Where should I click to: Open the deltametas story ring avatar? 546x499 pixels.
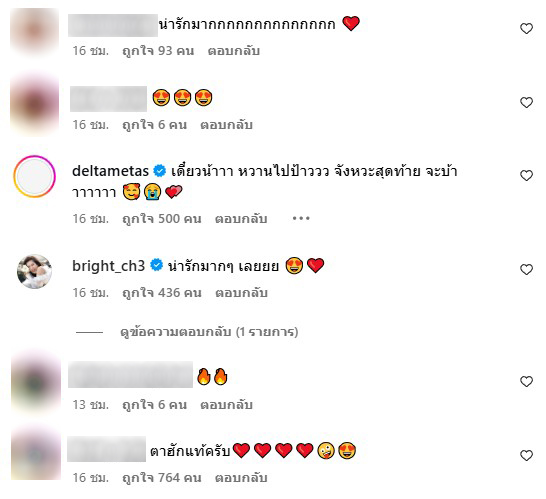34,176
